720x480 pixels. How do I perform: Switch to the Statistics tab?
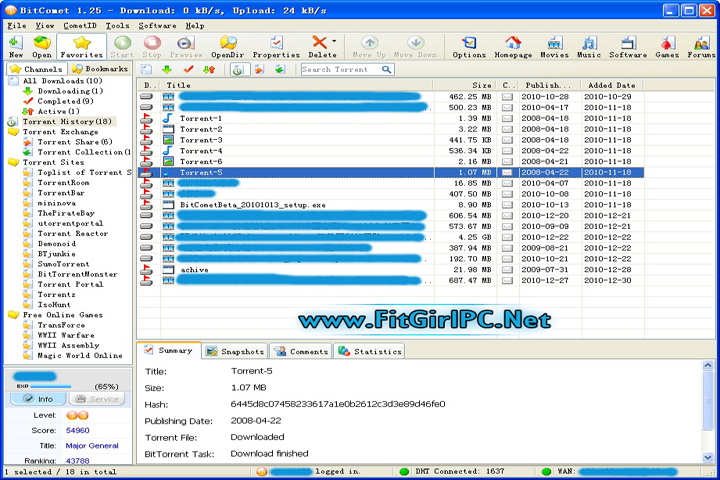coord(370,352)
